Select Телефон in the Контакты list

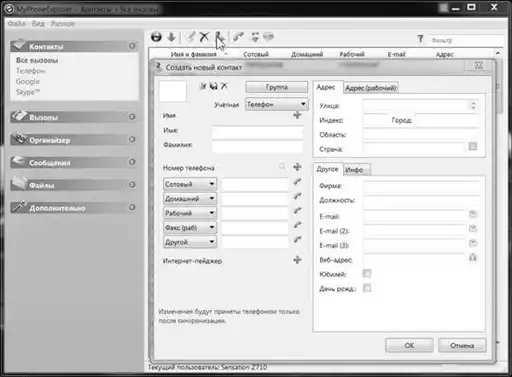click(30, 71)
